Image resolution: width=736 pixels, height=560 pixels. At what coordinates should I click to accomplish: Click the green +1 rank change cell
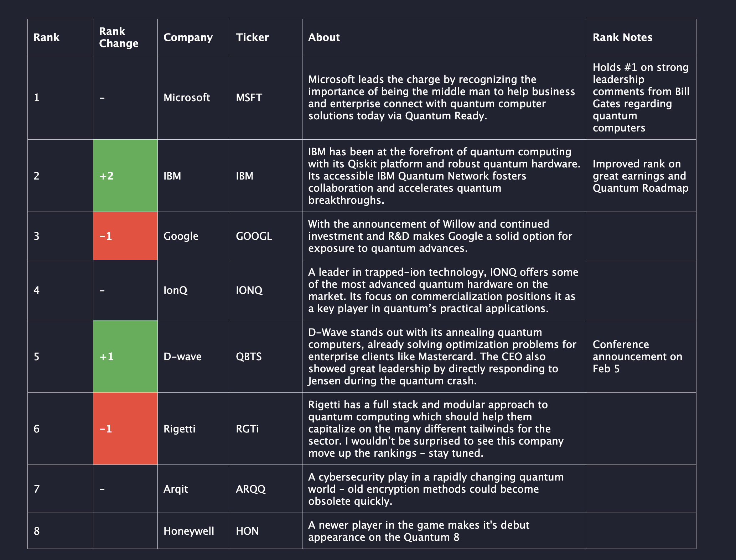pos(125,356)
